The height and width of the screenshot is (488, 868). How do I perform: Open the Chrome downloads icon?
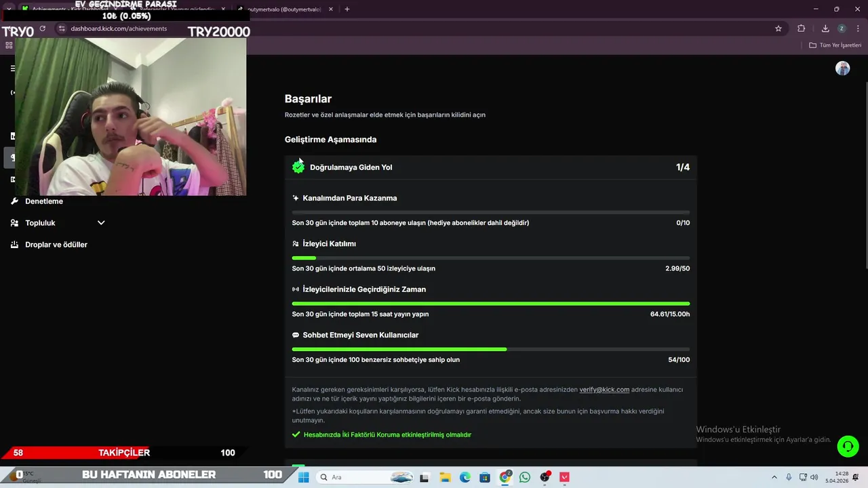tap(825, 28)
